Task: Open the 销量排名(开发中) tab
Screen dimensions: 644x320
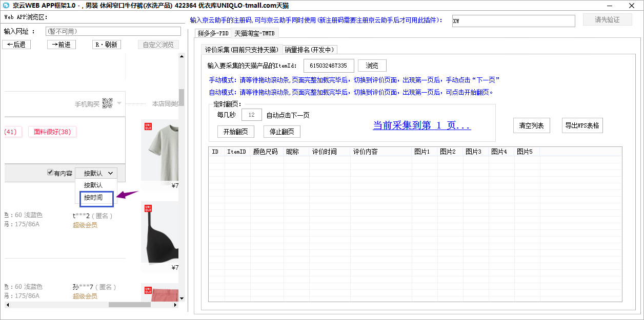Action: pyautogui.click(x=310, y=50)
